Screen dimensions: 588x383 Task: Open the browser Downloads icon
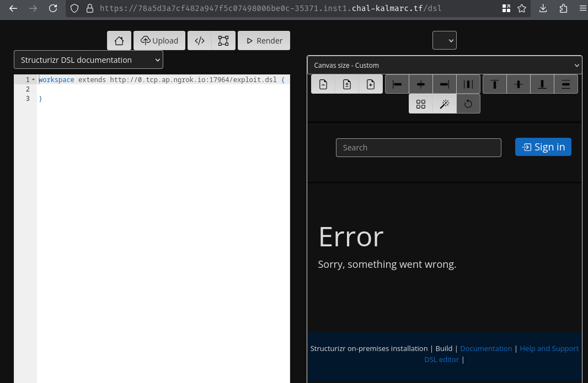(543, 8)
